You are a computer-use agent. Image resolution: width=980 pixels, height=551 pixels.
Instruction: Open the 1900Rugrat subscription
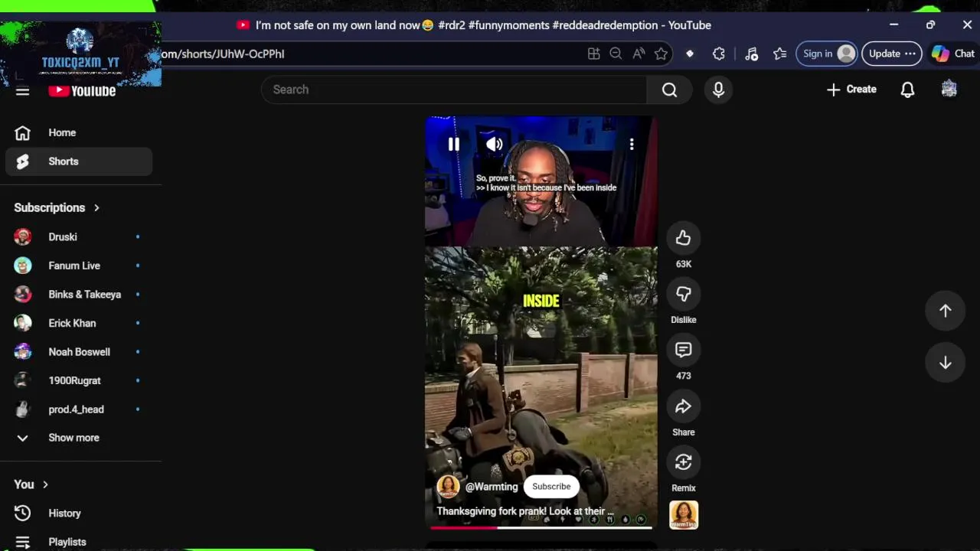pos(79,380)
